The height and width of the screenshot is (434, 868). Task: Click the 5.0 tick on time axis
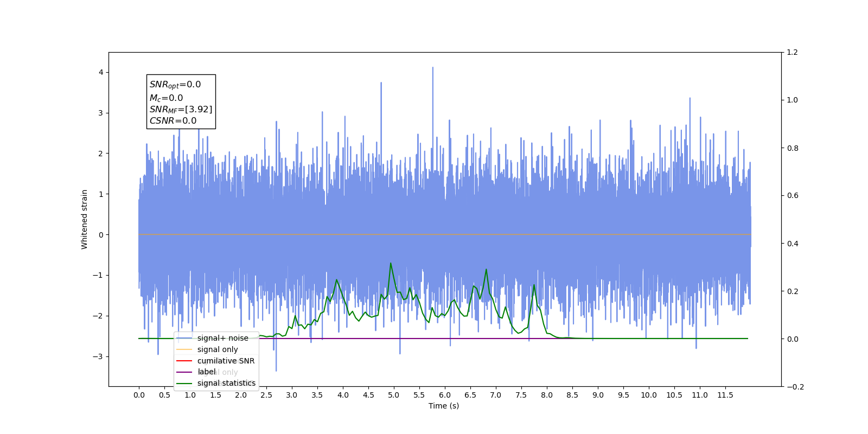pyautogui.click(x=394, y=395)
